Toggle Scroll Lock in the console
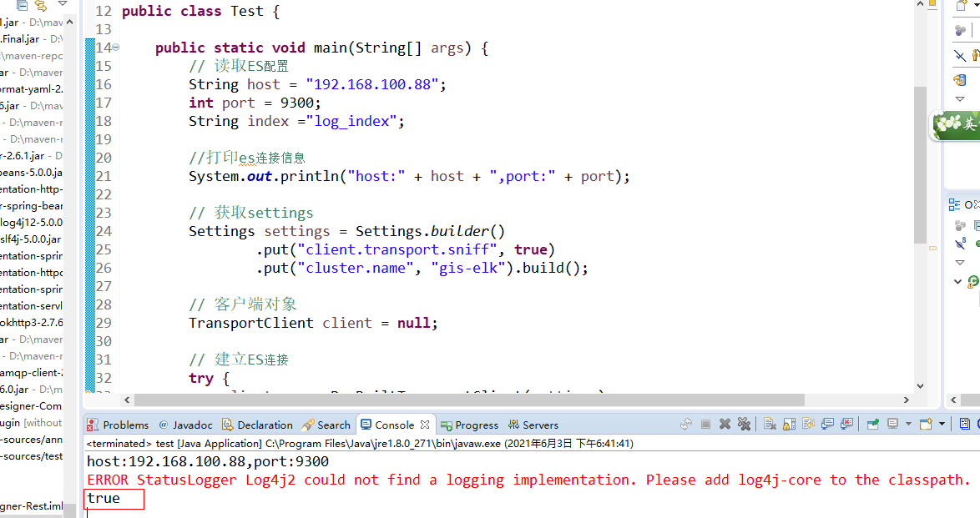The image size is (980, 518). tap(787, 424)
